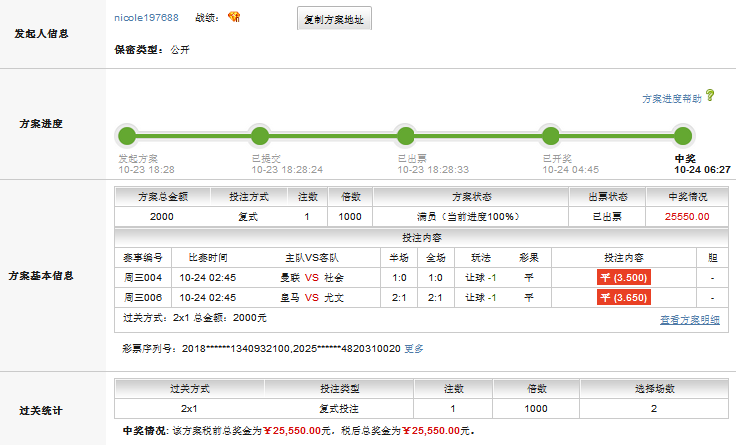Click the 25550.00 winning amount

click(686, 216)
